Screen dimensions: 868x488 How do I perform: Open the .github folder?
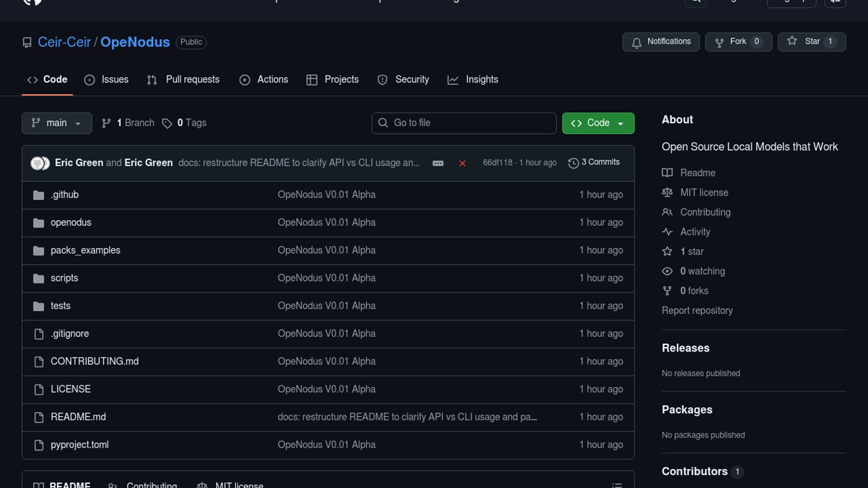click(x=65, y=195)
